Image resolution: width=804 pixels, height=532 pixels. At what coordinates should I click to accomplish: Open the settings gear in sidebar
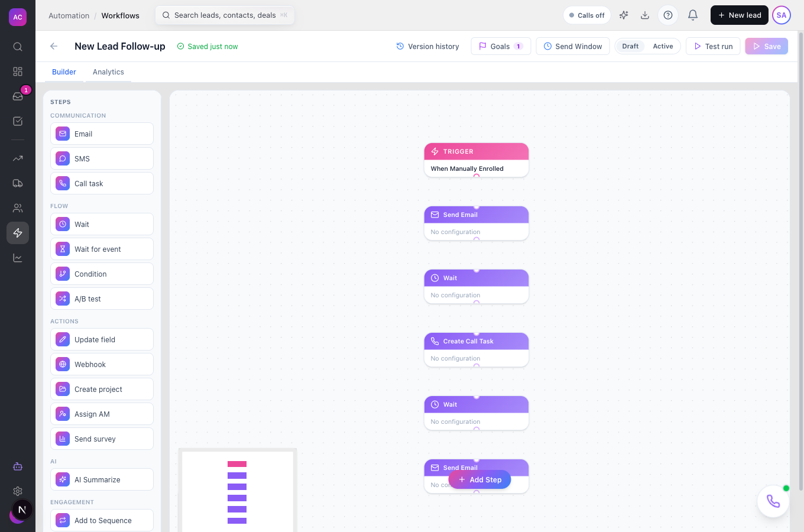coord(18,491)
